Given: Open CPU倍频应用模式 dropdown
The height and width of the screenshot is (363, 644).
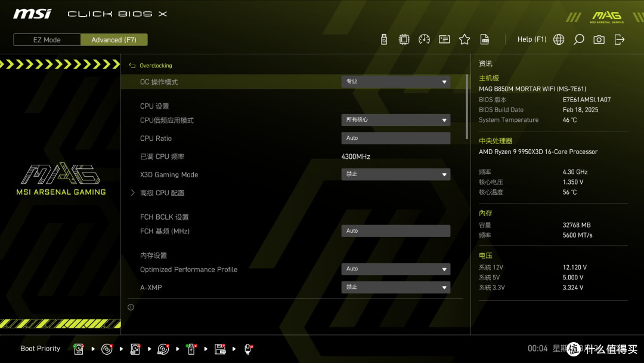Looking at the screenshot, I should (395, 119).
